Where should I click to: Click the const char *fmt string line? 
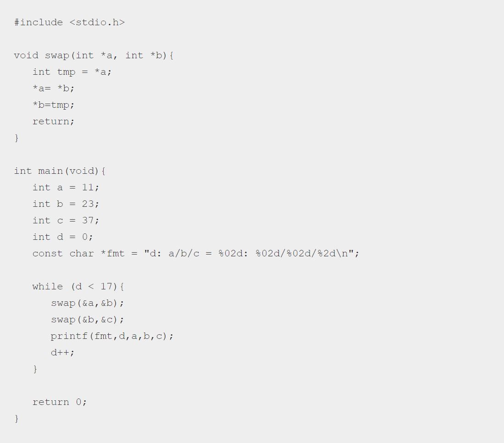point(196,254)
